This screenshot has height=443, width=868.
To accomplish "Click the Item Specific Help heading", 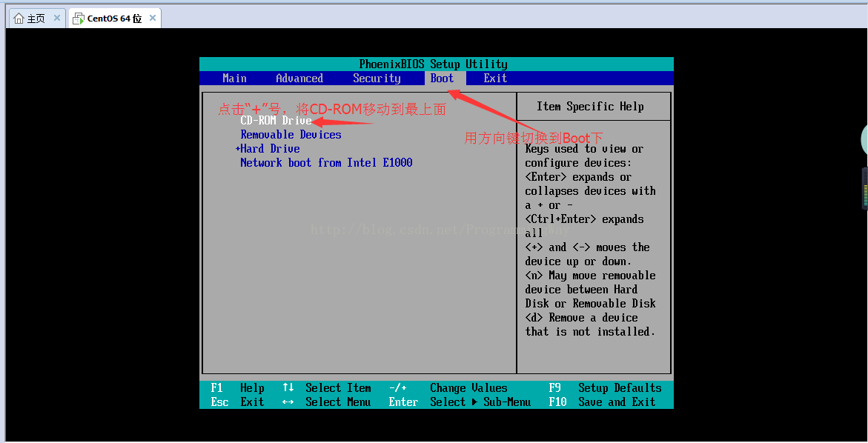I will point(590,107).
